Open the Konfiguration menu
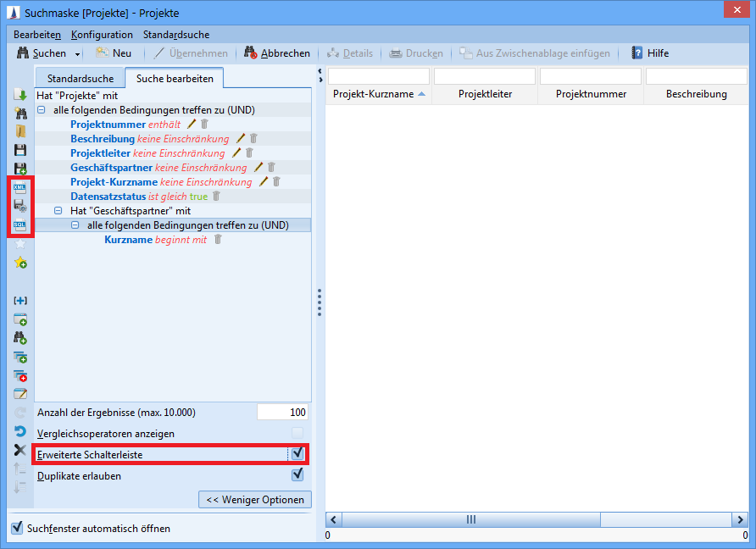This screenshot has height=549, width=756. point(102,35)
